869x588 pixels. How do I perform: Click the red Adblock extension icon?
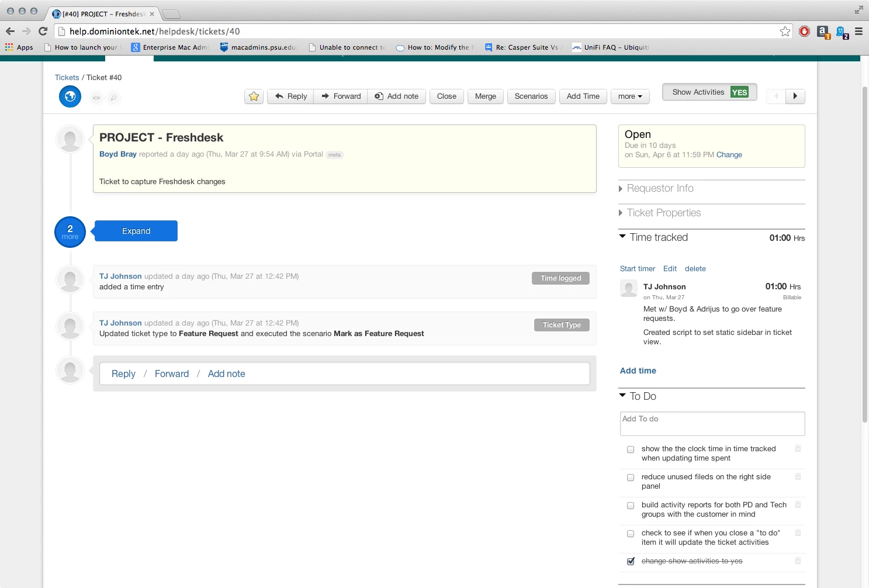804,32
